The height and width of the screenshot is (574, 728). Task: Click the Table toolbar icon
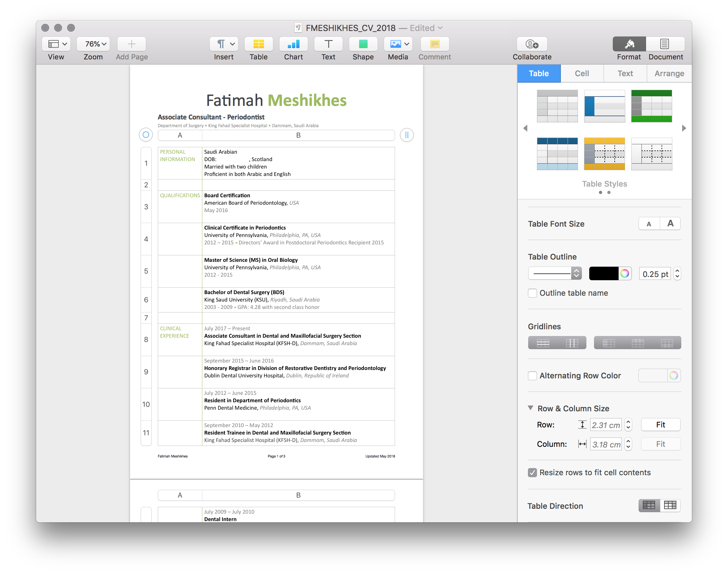(x=258, y=44)
